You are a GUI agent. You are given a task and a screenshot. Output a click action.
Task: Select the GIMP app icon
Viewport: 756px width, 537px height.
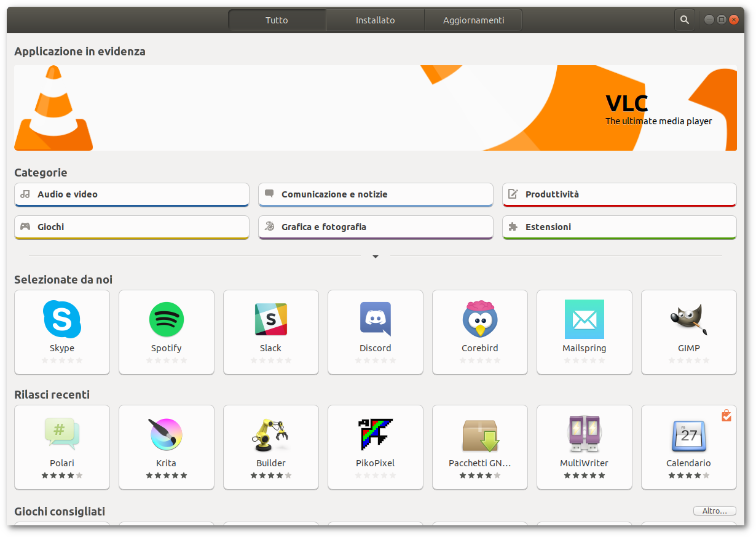tap(689, 319)
